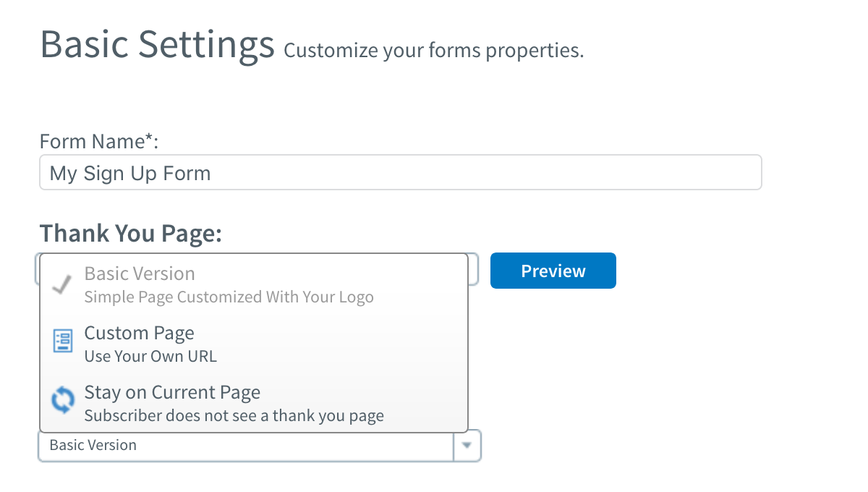Click the Custom Page document icon
The image size is (868, 492).
click(63, 341)
